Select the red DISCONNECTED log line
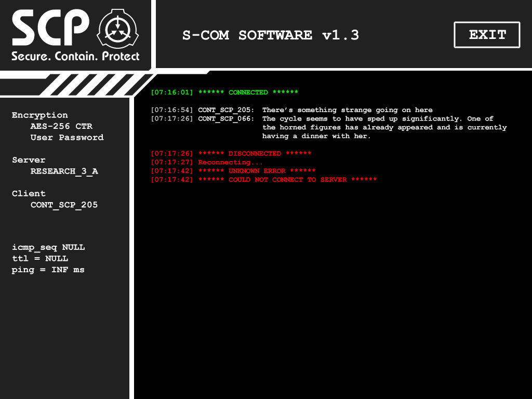 coord(231,154)
